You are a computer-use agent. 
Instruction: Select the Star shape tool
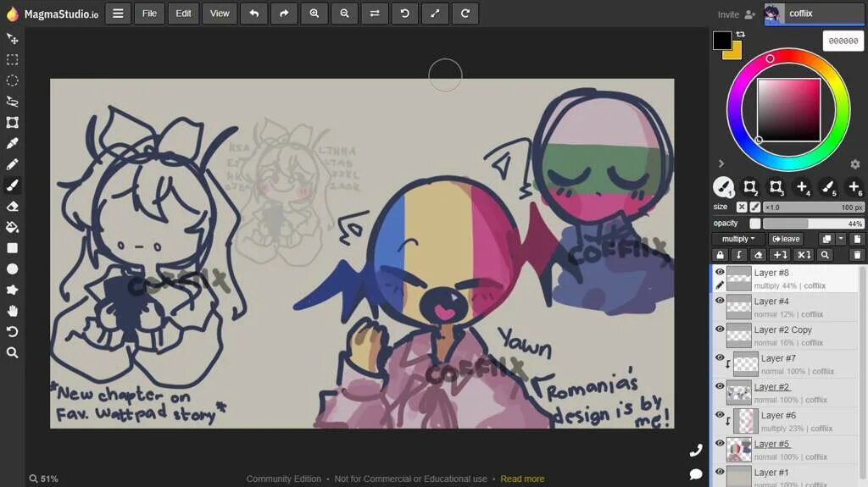tap(12, 290)
